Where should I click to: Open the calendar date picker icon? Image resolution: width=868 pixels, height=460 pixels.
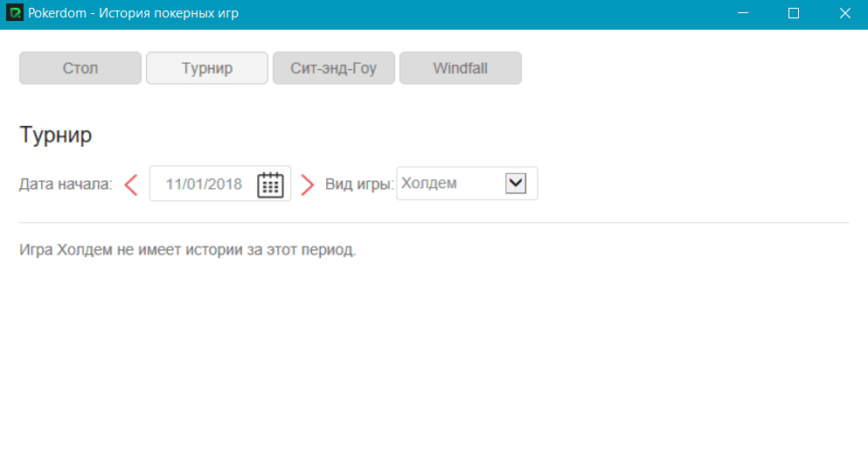(270, 185)
